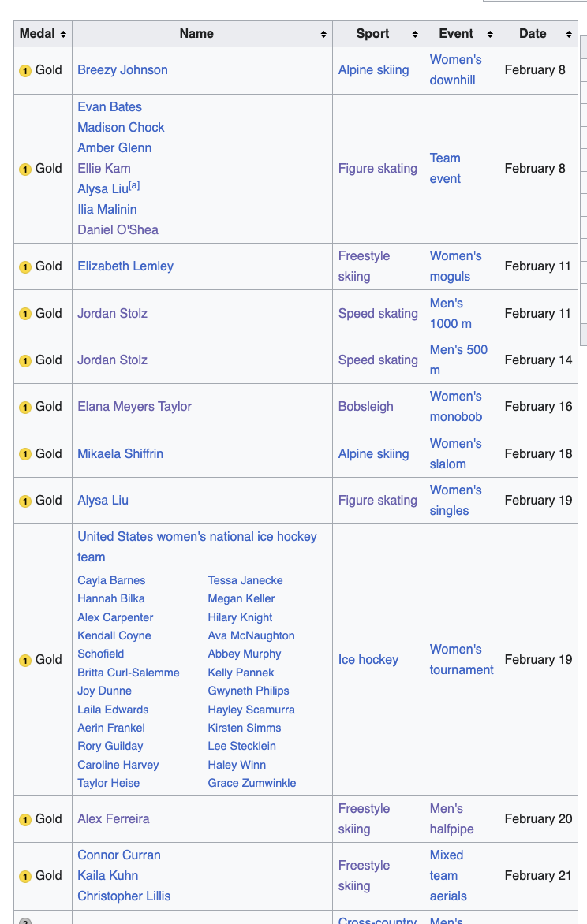
Task: Sort table by Name column arrows
Action: click(323, 35)
